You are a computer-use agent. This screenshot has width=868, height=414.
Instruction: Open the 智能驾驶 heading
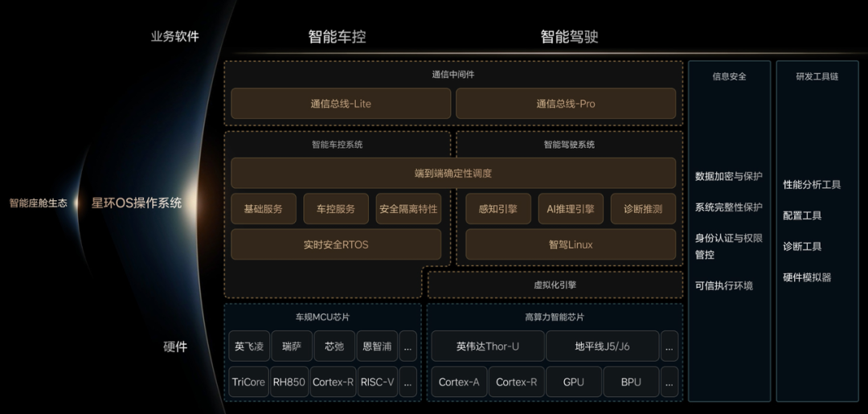point(569,36)
